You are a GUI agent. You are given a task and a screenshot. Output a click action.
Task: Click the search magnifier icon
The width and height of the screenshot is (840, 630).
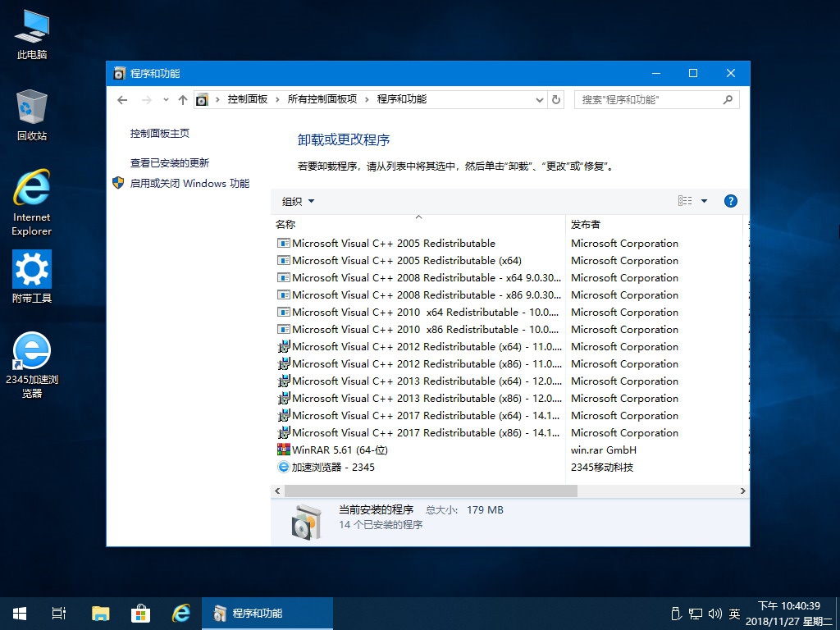[728, 99]
